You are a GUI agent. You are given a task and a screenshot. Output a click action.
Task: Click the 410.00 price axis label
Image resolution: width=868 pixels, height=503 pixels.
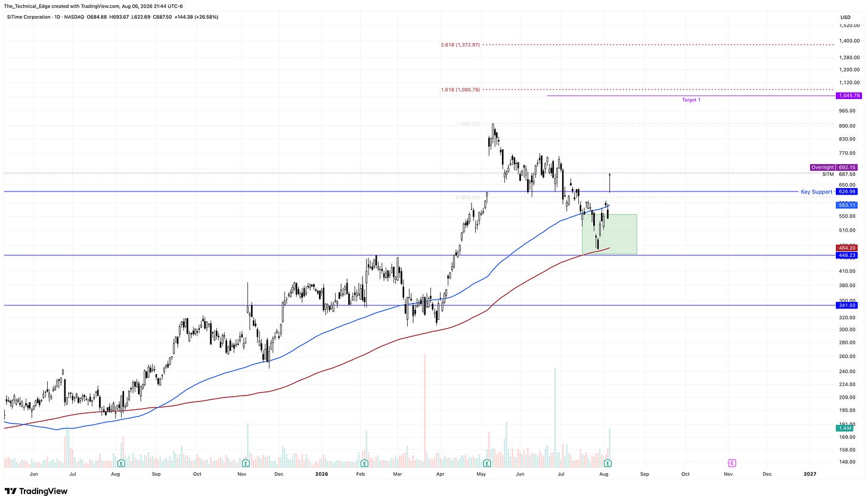click(x=847, y=271)
